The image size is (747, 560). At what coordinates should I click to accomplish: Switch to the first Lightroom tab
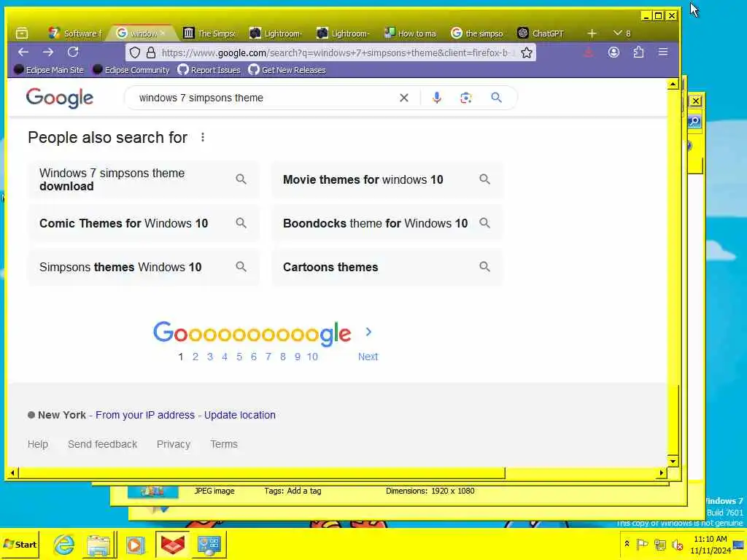click(276, 34)
